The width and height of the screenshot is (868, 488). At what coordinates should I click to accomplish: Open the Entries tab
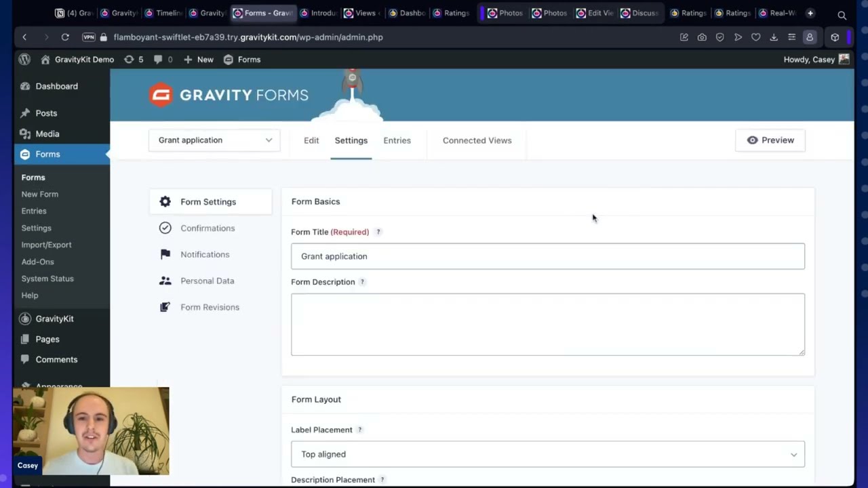click(397, 140)
